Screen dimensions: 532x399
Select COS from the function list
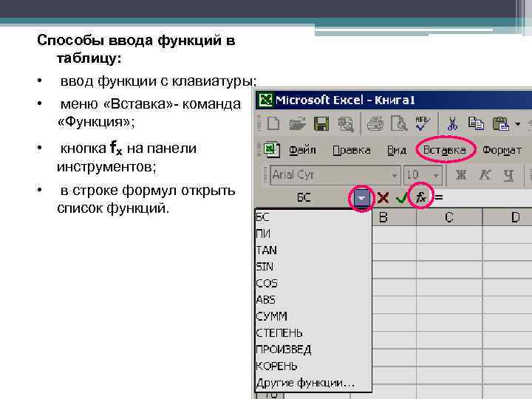pyautogui.click(x=313, y=284)
